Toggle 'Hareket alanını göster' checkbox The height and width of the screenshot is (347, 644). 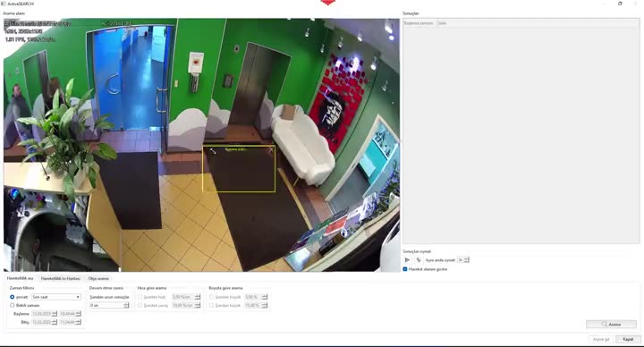click(405, 269)
